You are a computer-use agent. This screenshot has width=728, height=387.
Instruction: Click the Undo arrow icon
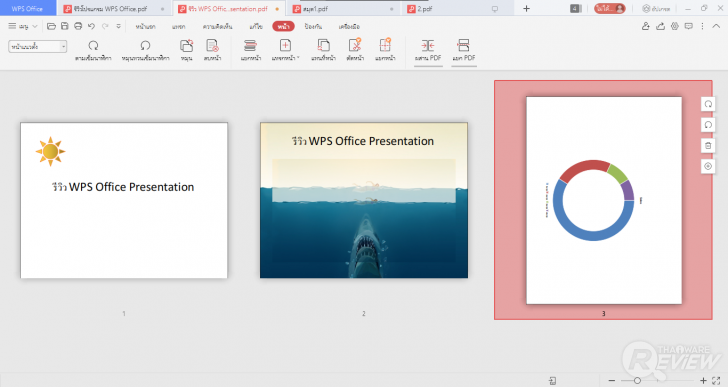tap(91, 26)
